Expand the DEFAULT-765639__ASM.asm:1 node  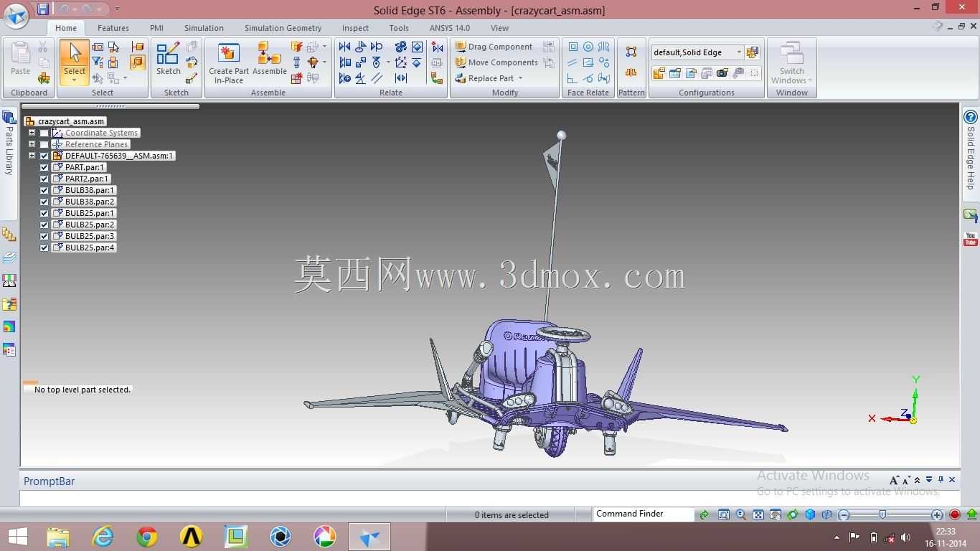tap(32, 156)
